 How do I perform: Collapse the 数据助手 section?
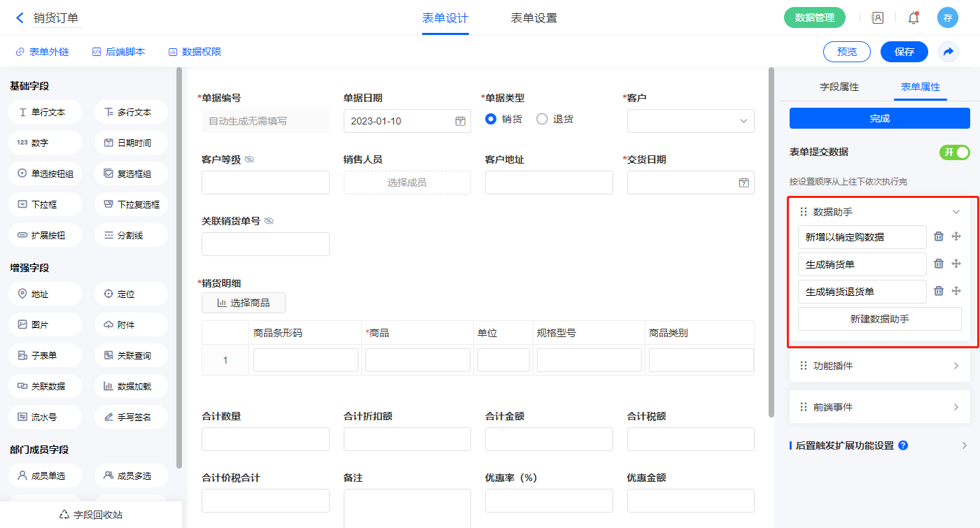pyautogui.click(x=956, y=212)
